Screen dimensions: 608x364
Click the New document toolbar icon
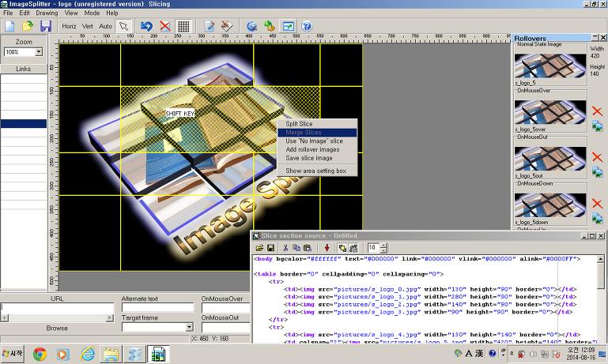pyautogui.click(x=9, y=26)
